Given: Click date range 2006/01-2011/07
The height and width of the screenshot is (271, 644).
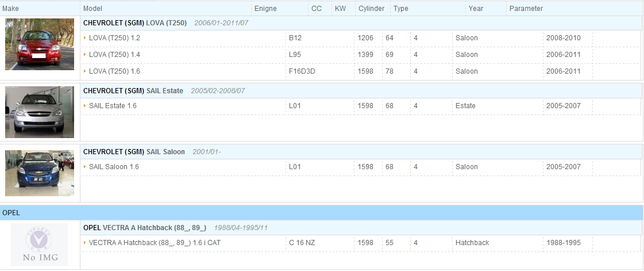Looking at the screenshot, I should (x=221, y=23).
